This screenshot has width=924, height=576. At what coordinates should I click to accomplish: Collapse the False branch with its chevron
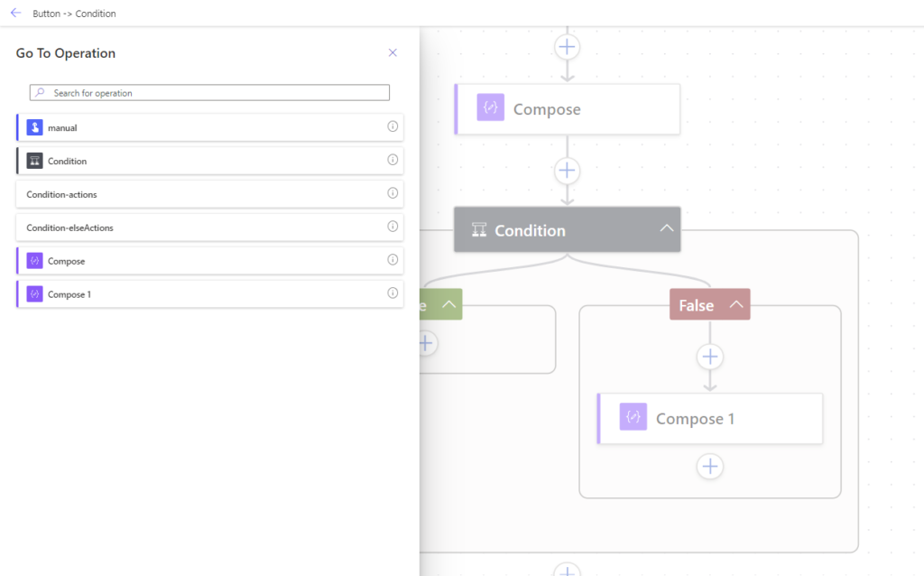736,305
